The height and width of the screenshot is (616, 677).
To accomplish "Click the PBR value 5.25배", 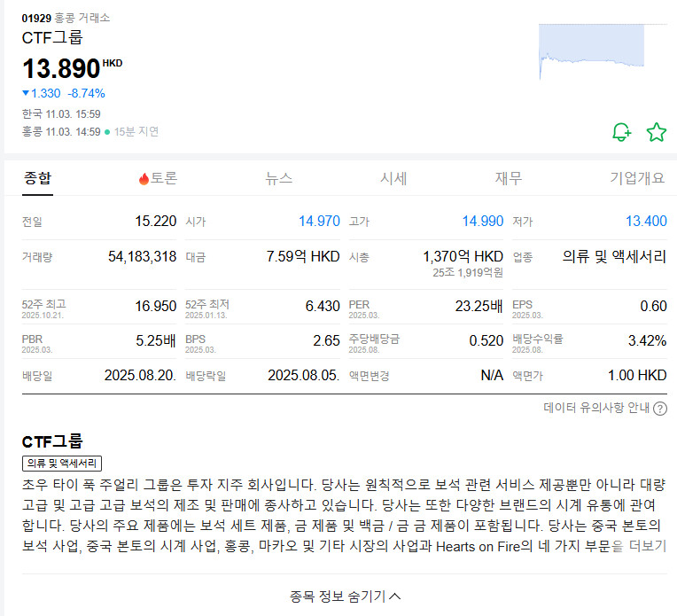I will click(x=156, y=341).
